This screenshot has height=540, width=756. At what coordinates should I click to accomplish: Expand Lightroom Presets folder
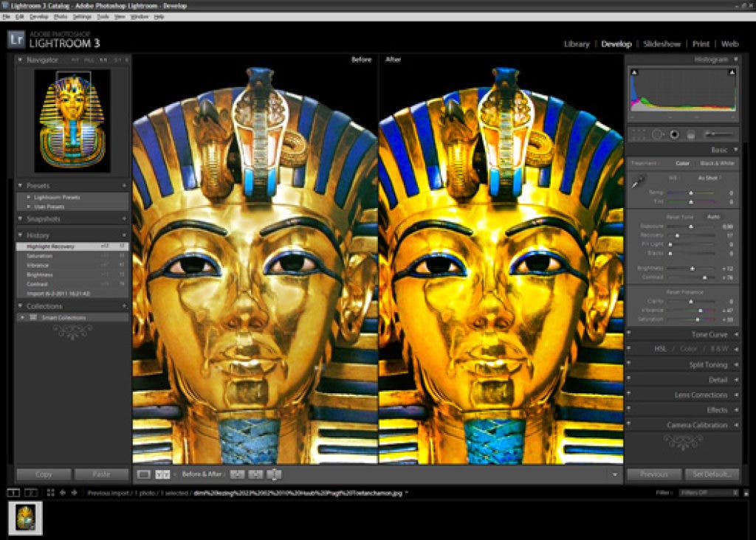[x=29, y=197]
